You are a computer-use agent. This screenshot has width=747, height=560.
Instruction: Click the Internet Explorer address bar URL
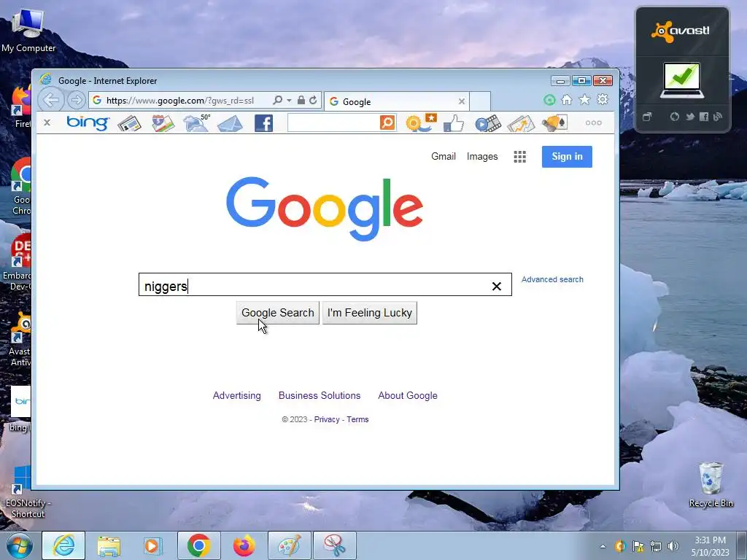point(180,101)
